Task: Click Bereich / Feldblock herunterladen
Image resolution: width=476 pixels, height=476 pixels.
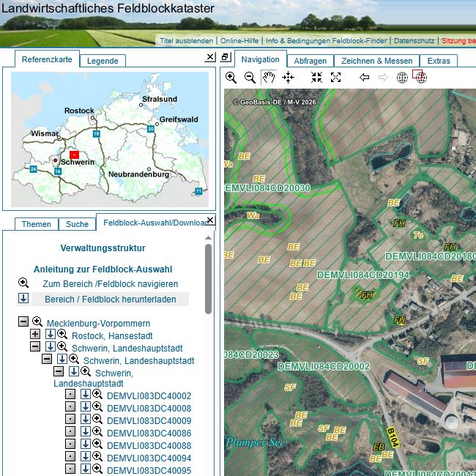Action: (111, 299)
